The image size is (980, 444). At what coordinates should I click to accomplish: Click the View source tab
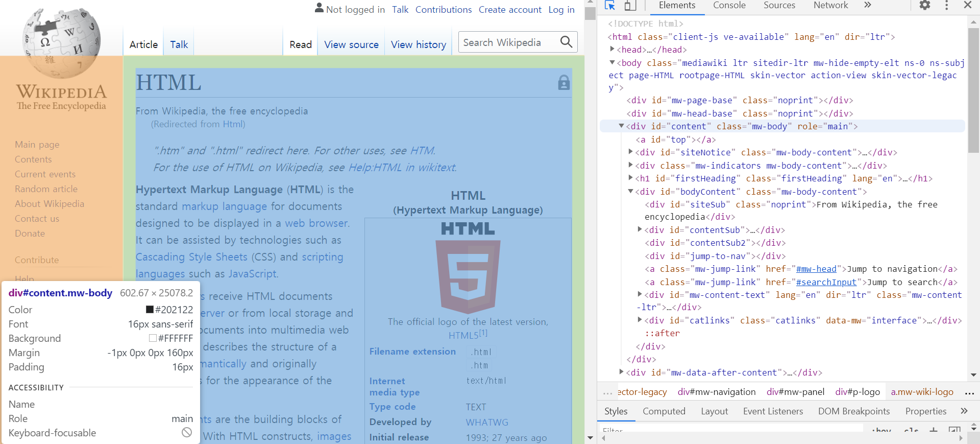[351, 44]
